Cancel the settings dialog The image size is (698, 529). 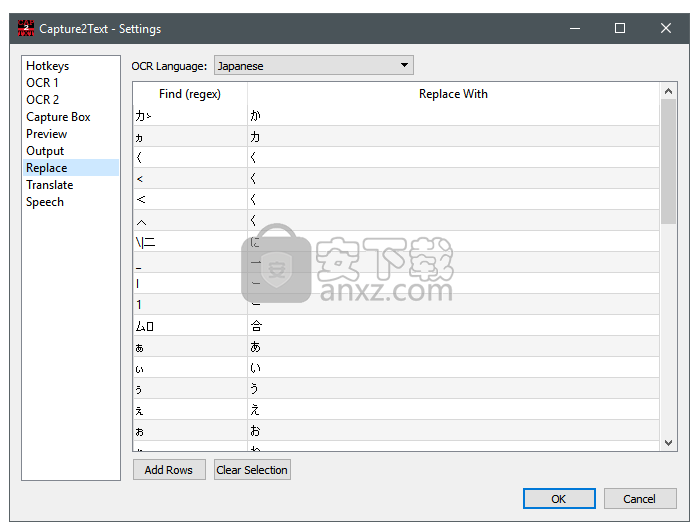640,498
